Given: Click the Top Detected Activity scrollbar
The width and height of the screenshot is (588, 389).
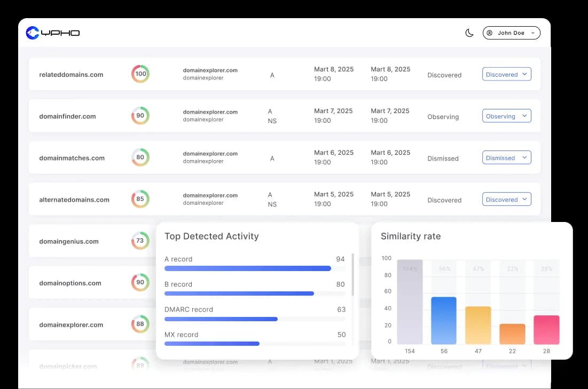Looking at the screenshot, I should click(352, 274).
